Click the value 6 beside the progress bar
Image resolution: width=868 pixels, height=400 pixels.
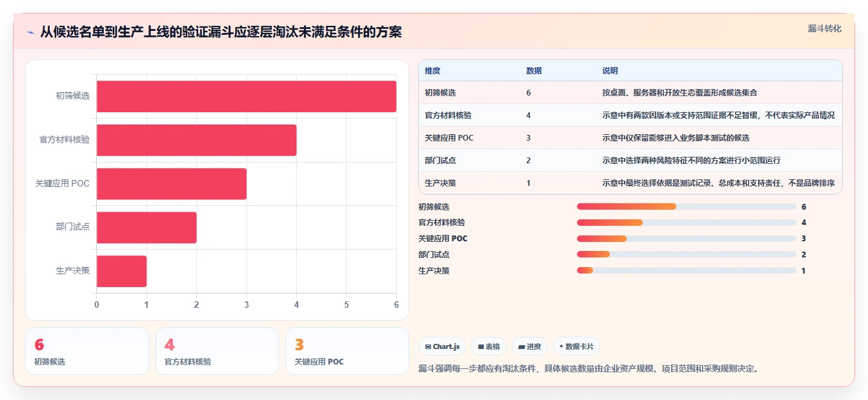pyautogui.click(x=803, y=207)
